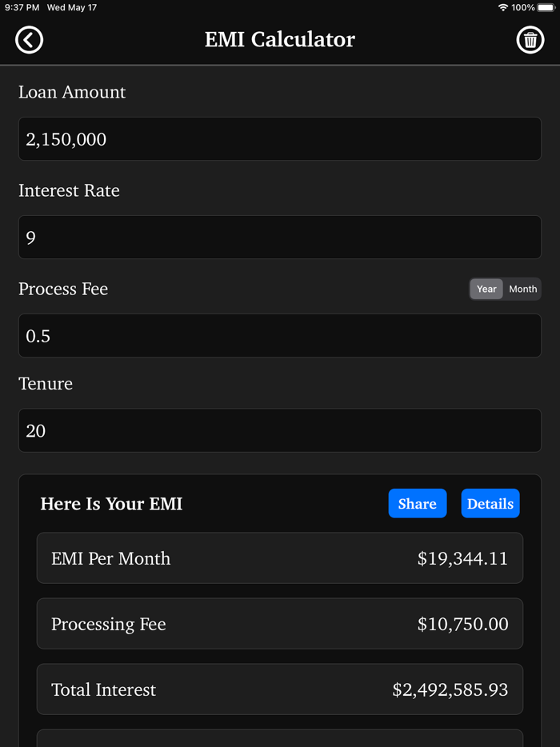Screen dimensions: 560x747
Task: Select the Year option for Process Fee
Action: pyautogui.click(x=486, y=289)
